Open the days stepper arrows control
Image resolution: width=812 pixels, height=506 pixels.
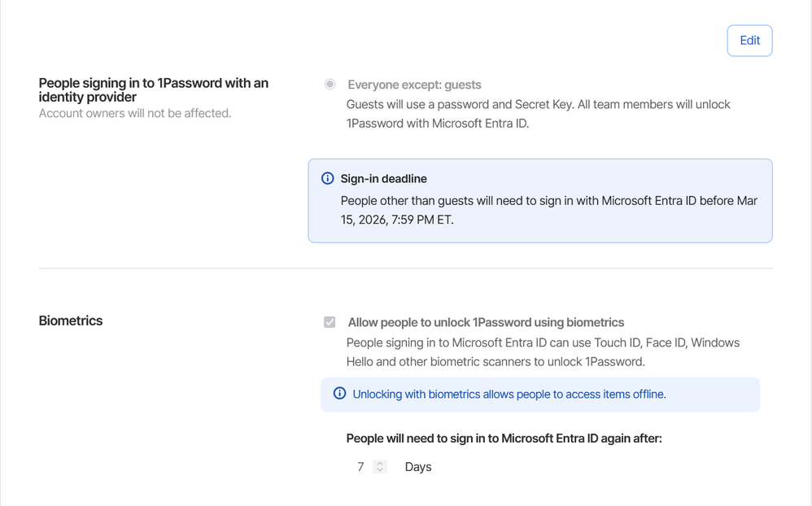click(380, 467)
